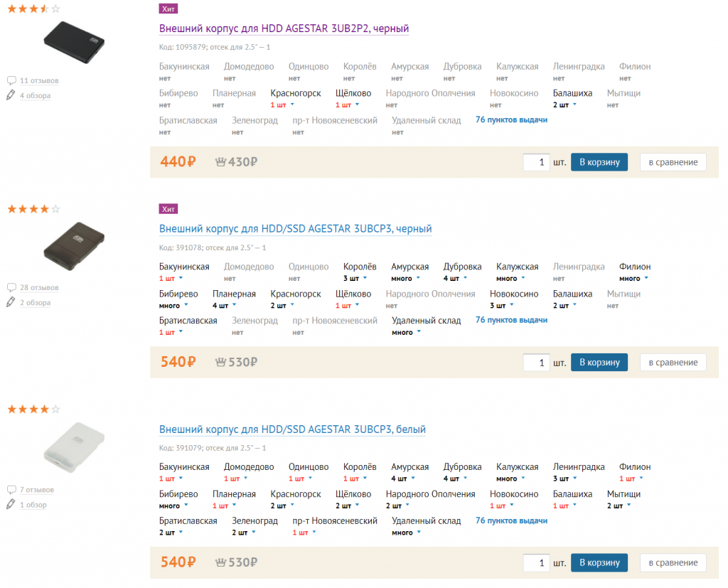
Task: Open the 7 отзывов reviews link
Action: point(36,490)
